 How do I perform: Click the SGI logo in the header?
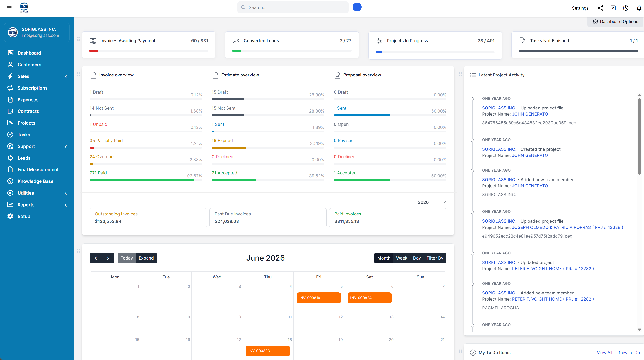[x=24, y=8]
